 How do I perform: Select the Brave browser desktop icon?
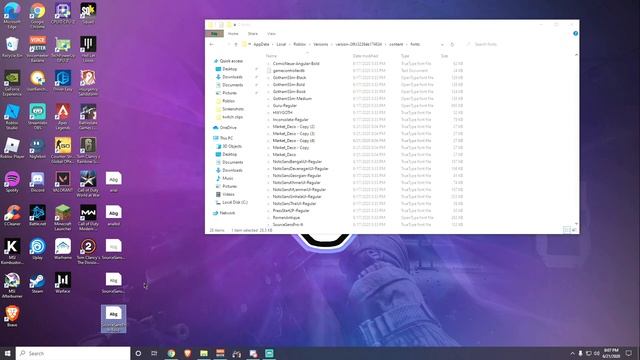point(12,317)
